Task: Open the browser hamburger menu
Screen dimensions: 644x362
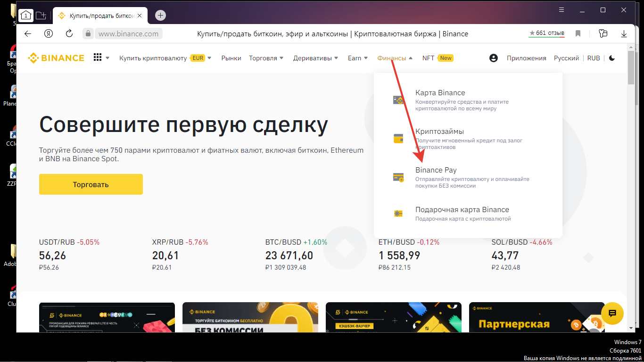Action: coord(561,9)
